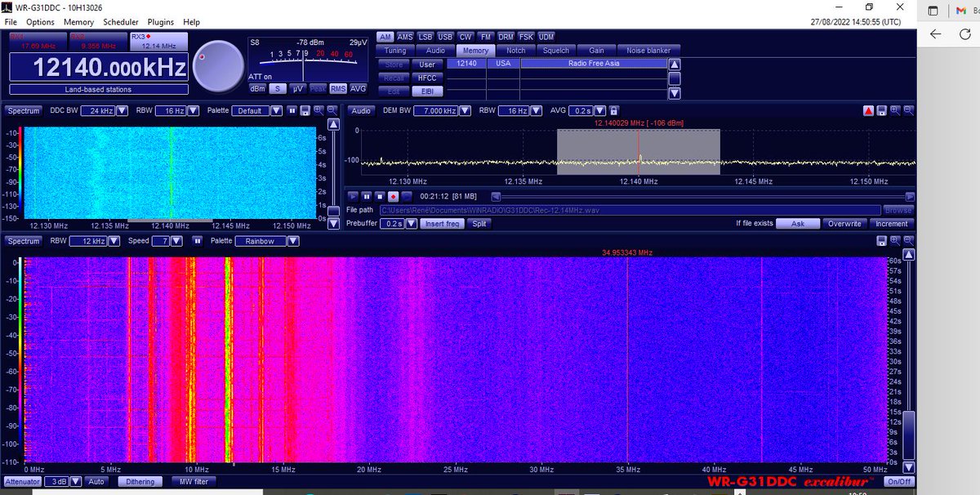Open Palette Rainbow dropdown

tap(292, 241)
